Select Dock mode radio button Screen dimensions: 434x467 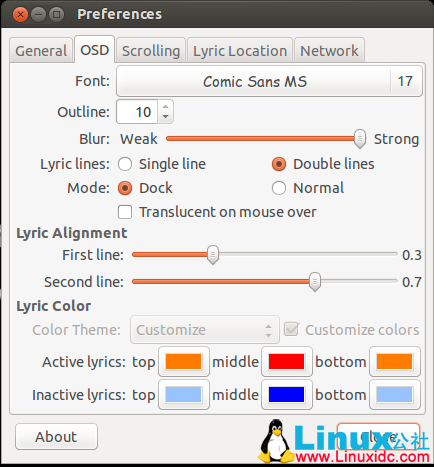tap(125, 188)
